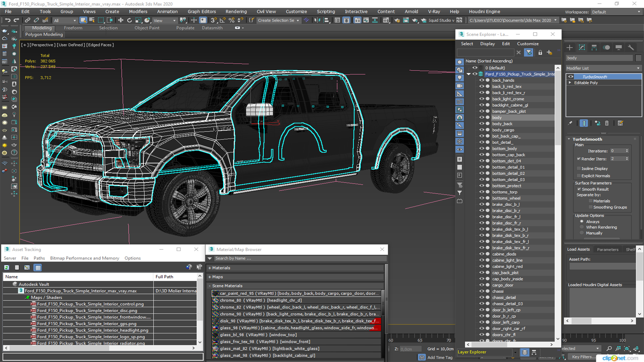Open the Rendering menu
This screenshot has width=644, height=362.
(236, 11)
